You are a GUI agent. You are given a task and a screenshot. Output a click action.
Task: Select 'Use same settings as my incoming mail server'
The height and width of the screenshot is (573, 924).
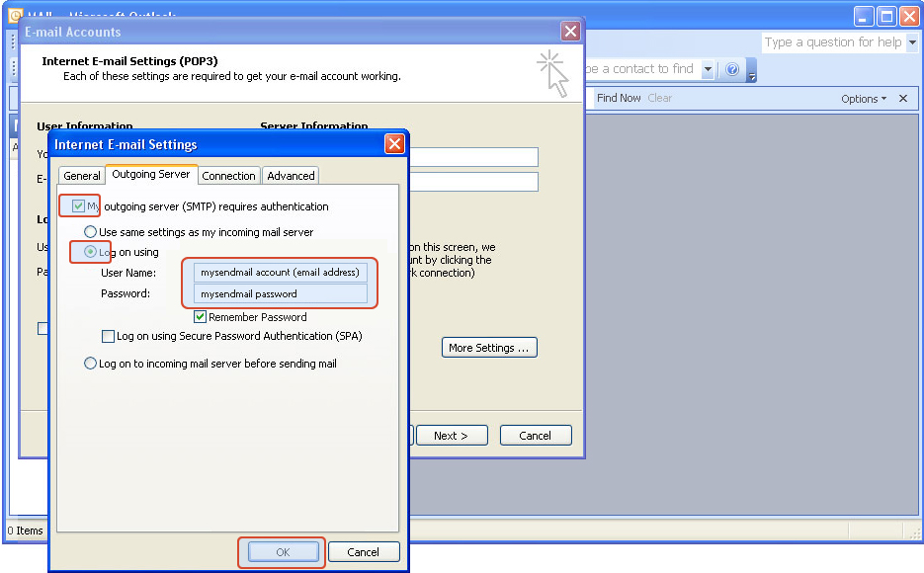pos(91,232)
